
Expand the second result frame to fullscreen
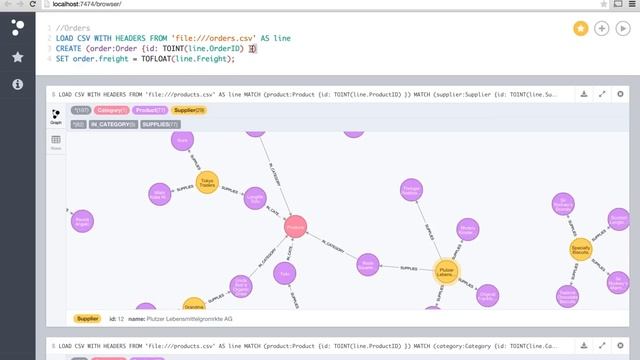pyautogui.click(x=602, y=345)
